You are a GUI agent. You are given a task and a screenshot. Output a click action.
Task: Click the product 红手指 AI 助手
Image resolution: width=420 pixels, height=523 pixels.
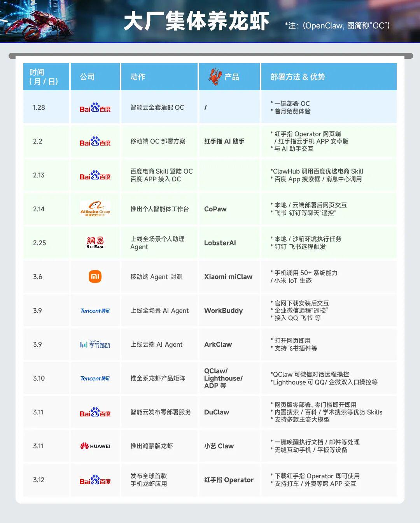(224, 141)
